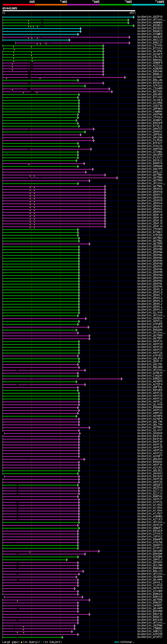
Task: Select the UniRef100_Q5VFL9 label
Action: point(150,290)
